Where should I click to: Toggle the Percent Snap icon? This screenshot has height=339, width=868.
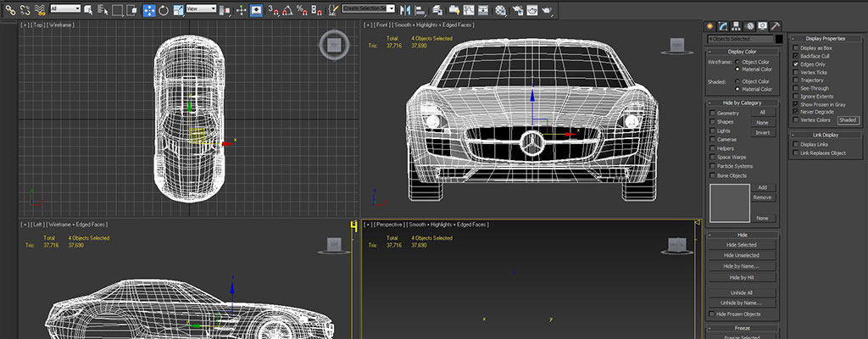tap(303, 10)
